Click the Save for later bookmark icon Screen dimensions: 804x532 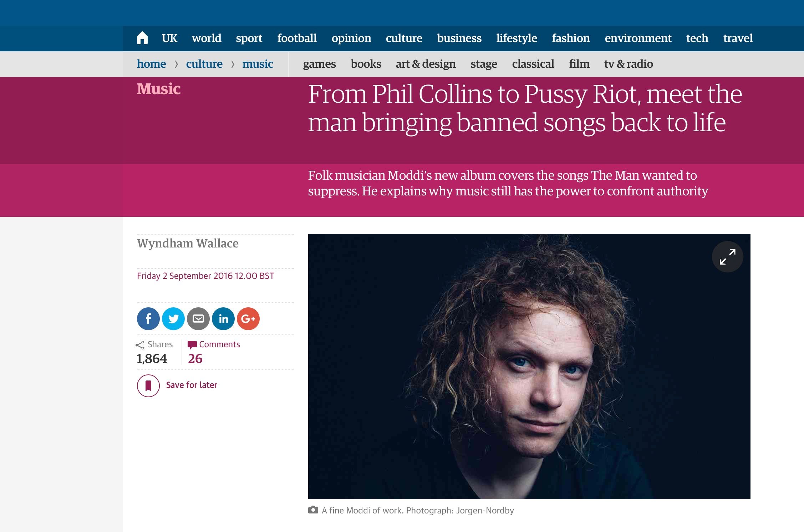pos(148,385)
